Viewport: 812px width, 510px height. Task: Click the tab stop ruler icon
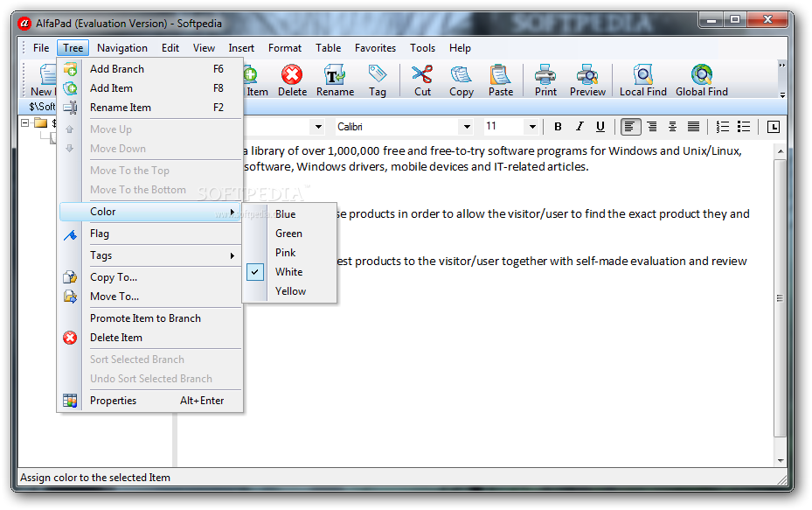(x=774, y=127)
